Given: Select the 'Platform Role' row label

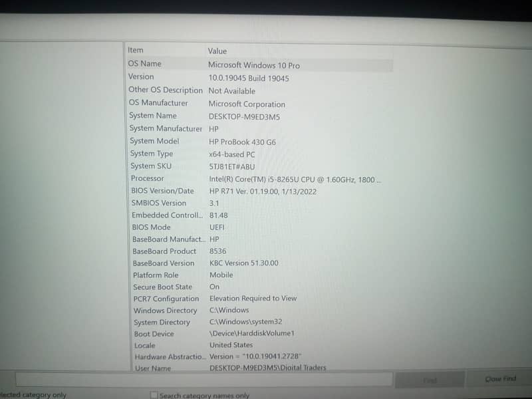Looking at the screenshot, I should [x=156, y=275].
